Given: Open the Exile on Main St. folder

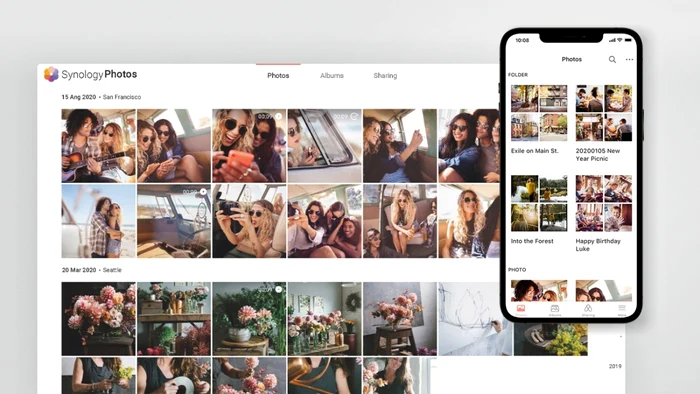Looking at the screenshot, I should (539, 118).
